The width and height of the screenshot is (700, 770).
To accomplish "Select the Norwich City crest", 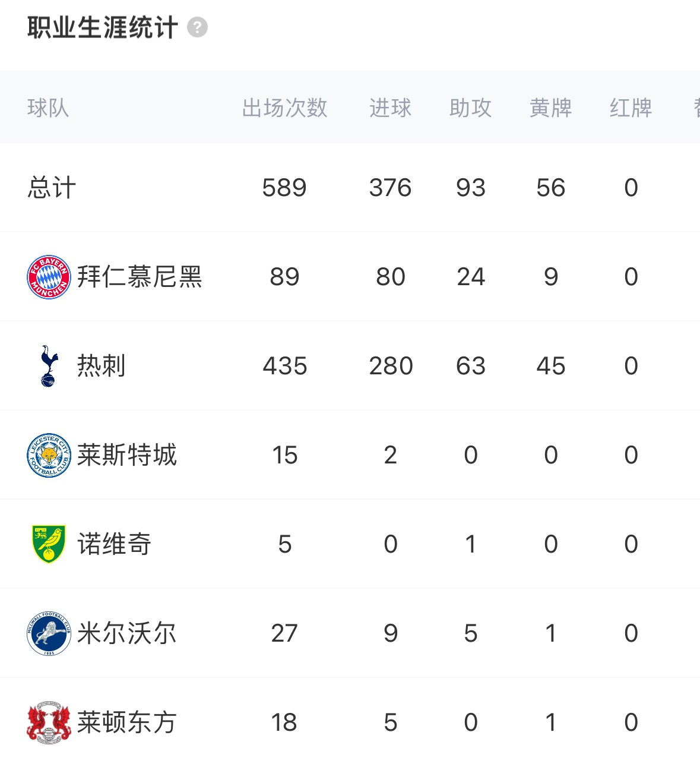I will pyautogui.click(x=49, y=544).
